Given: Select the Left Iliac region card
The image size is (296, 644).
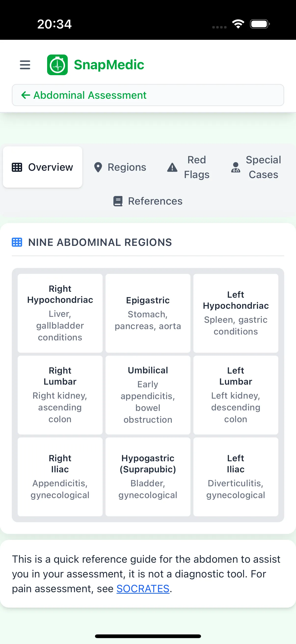Looking at the screenshot, I should click(x=236, y=476).
